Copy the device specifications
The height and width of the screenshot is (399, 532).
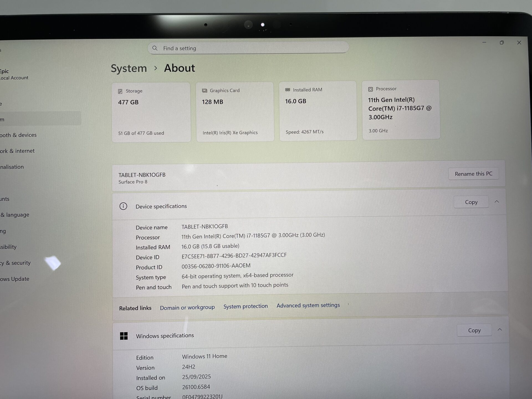point(471,202)
